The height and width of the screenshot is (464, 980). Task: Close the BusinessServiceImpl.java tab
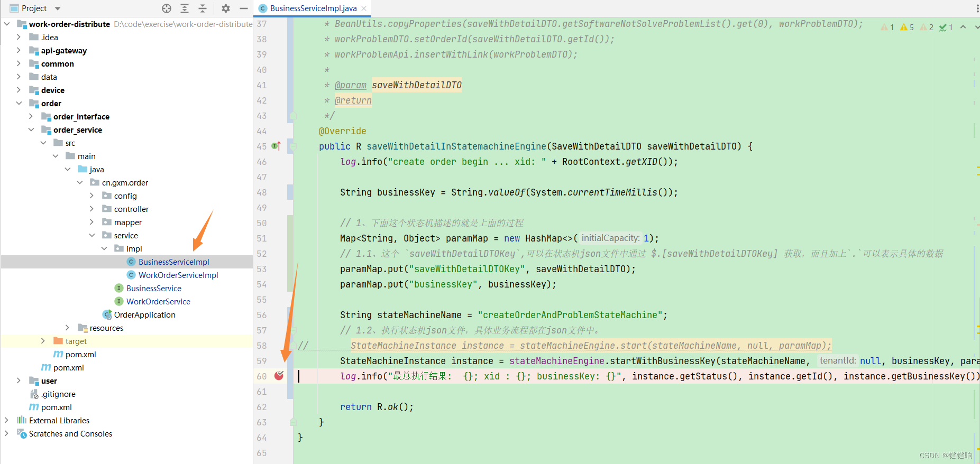click(x=364, y=8)
